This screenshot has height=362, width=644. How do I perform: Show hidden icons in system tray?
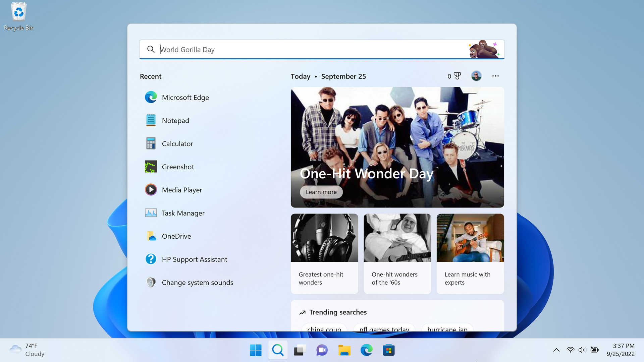pyautogui.click(x=556, y=350)
